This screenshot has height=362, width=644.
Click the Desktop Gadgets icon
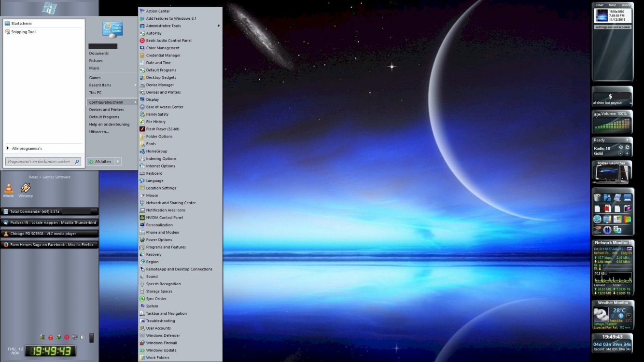coord(142,77)
